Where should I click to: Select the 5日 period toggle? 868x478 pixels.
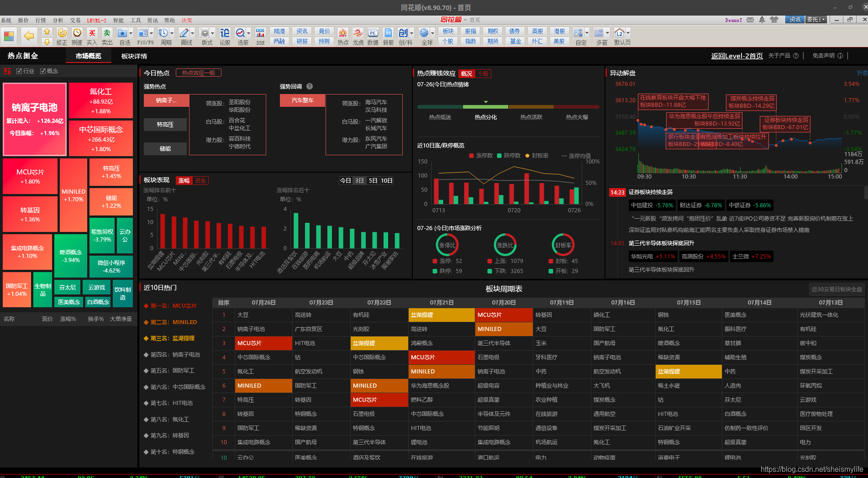coord(373,181)
